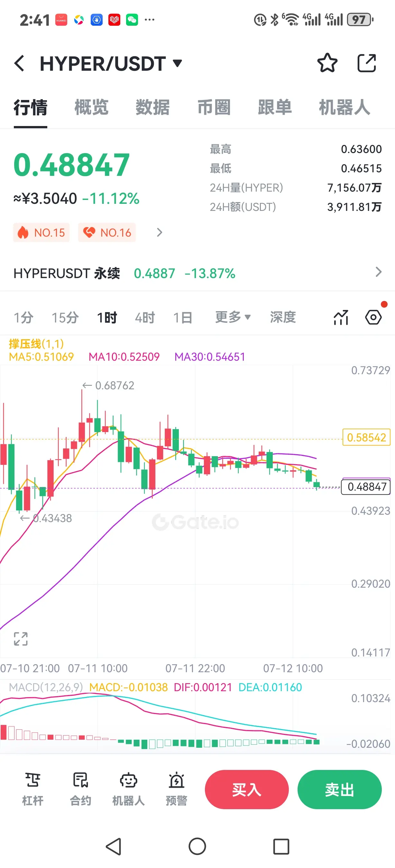Tap the 24H量 7,156.07万 value
Viewport: 395px width, 868px height.
coord(354,187)
